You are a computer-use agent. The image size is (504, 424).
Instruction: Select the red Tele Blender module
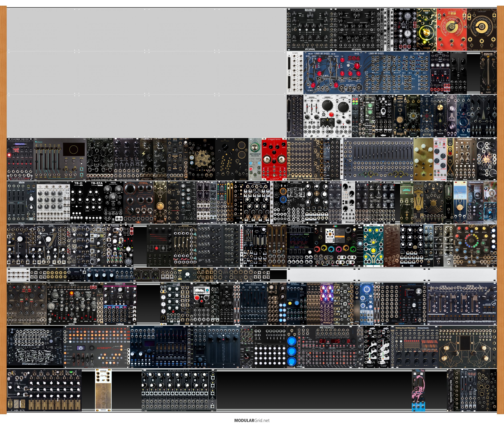click(451, 30)
